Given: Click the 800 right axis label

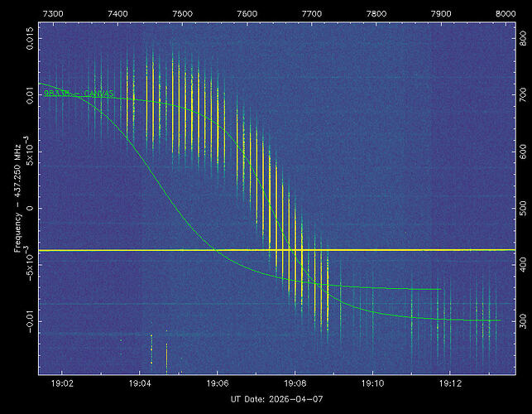Looking at the screenshot, I should 522,39.
